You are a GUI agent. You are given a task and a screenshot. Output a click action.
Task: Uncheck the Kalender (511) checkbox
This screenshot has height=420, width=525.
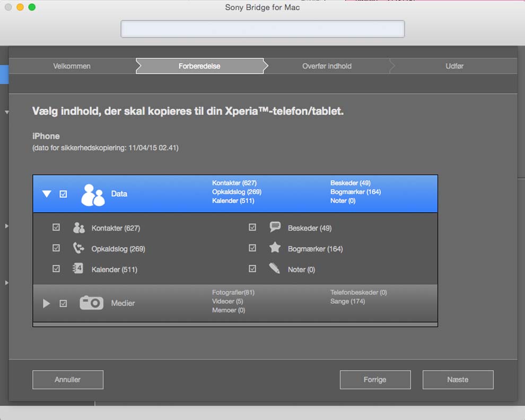coord(56,269)
